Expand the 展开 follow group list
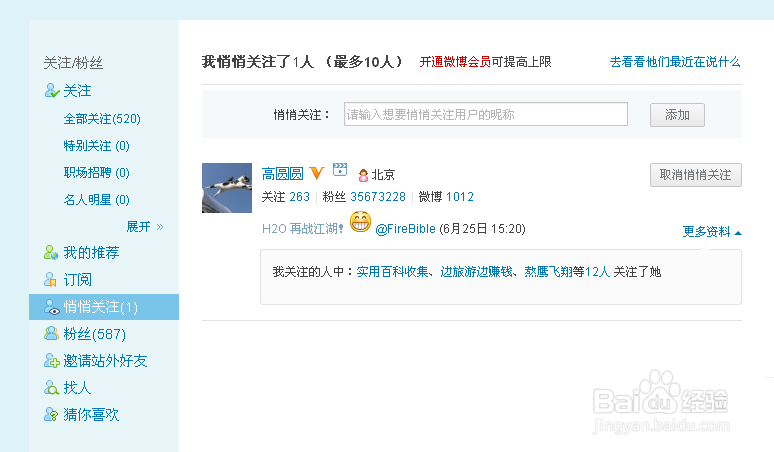Image resolution: width=774 pixels, height=452 pixels. [x=145, y=226]
